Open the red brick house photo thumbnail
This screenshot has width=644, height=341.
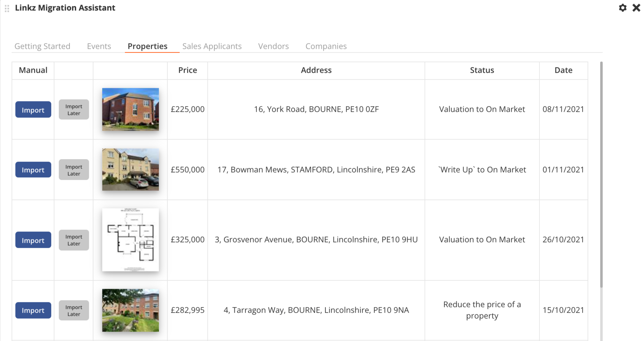[x=130, y=109]
